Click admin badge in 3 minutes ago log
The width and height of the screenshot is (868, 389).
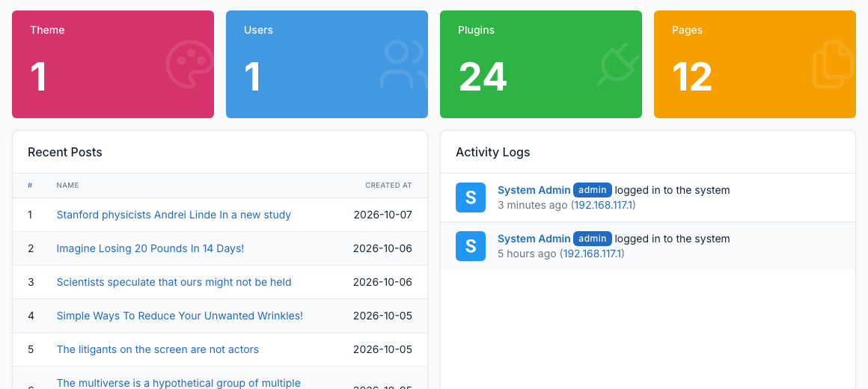(x=593, y=190)
